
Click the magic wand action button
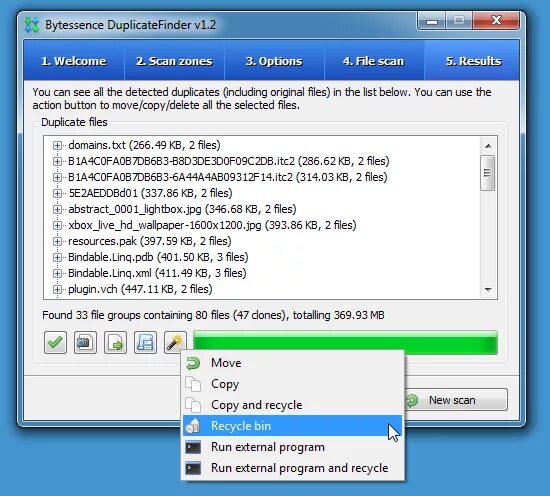pos(175,342)
